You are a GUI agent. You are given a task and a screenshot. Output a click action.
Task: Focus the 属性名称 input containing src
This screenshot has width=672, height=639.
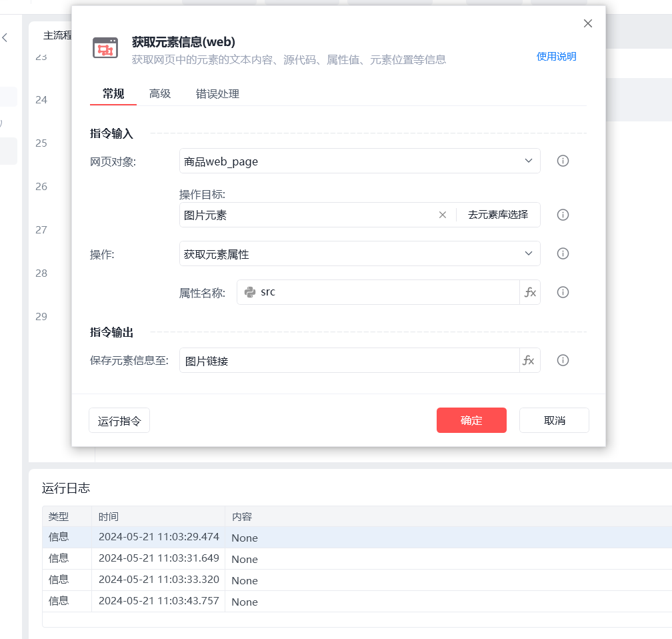click(x=378, y=292)
